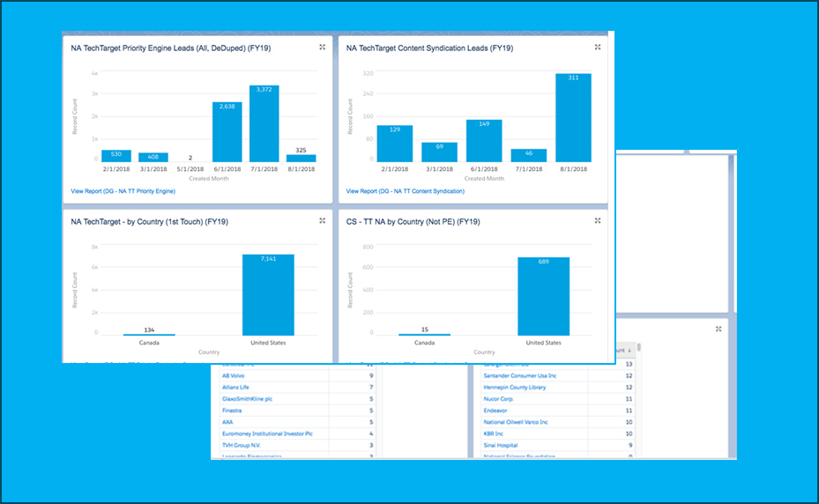Select the 15 Canada bar
This screenshot has width=819, height=504.
pos(424,335)
